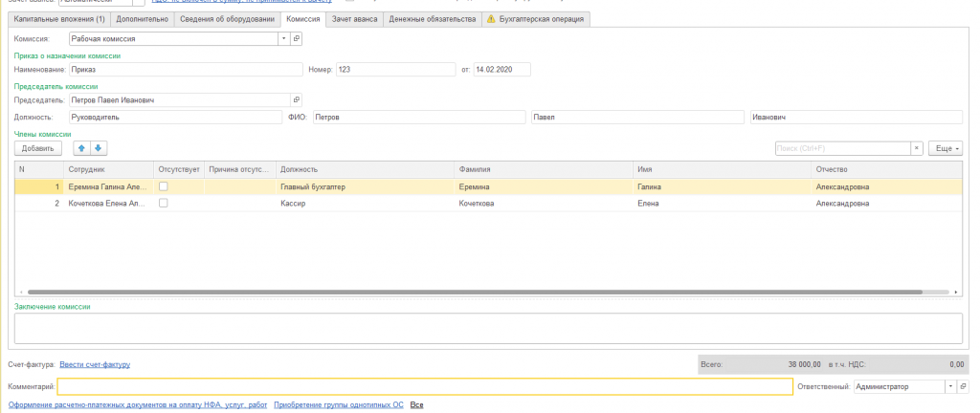Screen dimensions: 980x413
Task: Click the ФИО surname field Петров
Action: pyautogui.click(x=419, y=118)
